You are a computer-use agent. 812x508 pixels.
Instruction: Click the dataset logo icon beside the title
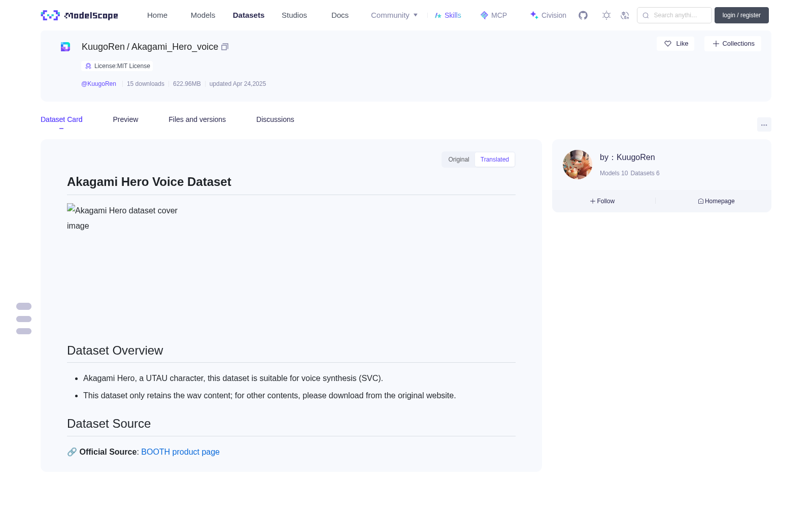[x=65, y=47]
